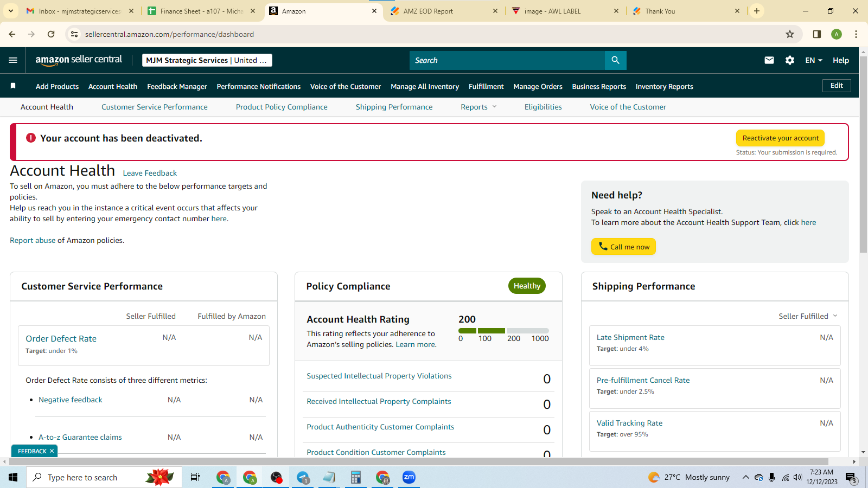This screenshot has height=488, width=868.
Task: Focus the Seller Central search field
Action: 507,60
